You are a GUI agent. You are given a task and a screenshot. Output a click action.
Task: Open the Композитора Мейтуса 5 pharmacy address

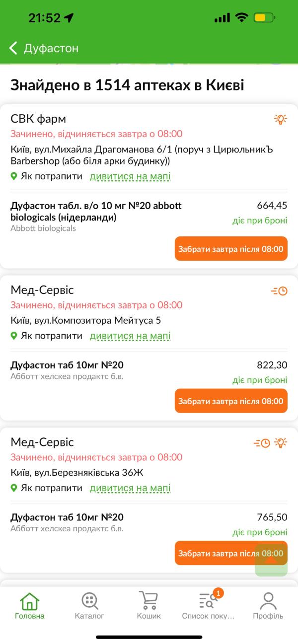(86, 320)
